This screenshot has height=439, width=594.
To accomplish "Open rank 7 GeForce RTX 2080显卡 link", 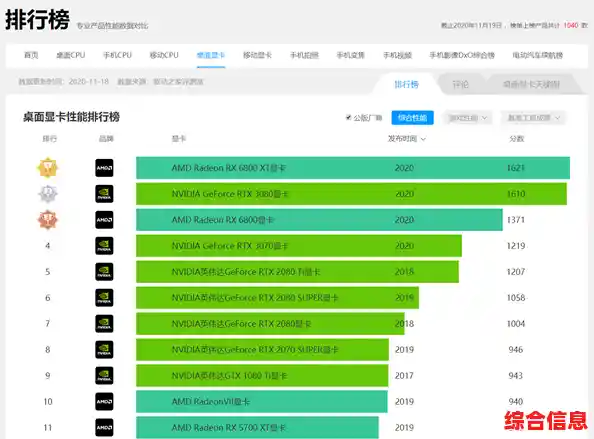I will [x=241, y=323].
